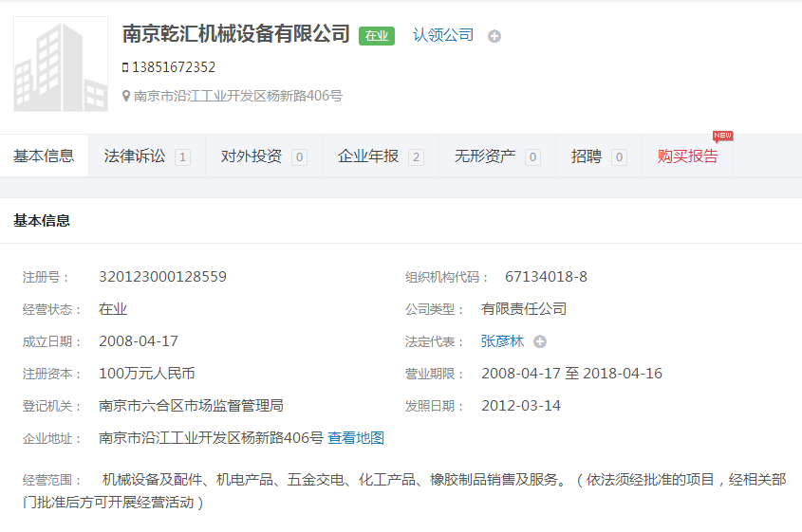Click the 查看地图 link

click(x=356, y=438)
